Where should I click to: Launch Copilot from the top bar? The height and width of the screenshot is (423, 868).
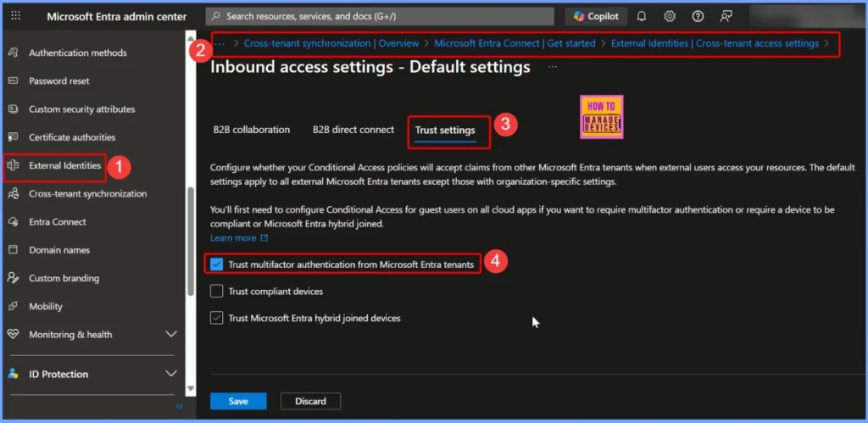click(596, 16)
